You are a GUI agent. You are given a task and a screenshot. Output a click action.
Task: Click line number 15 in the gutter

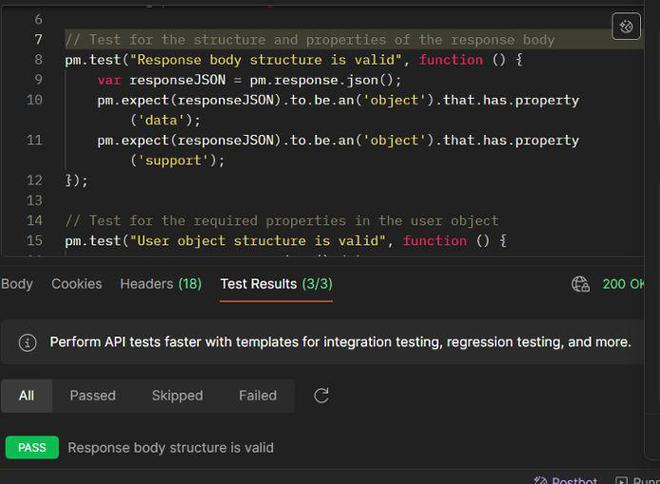35,240
